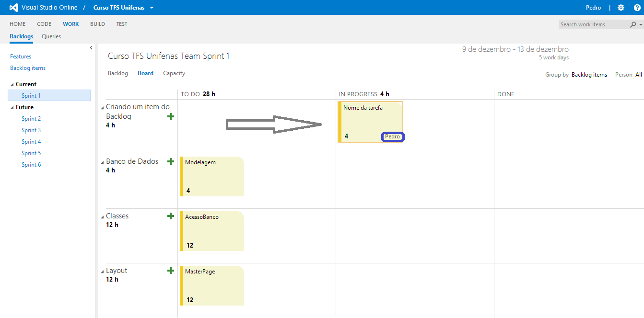This screenshot has height=318, width=644.
Task: Click remaining hours 12 on MasterPage card
Action: point(190,300)
